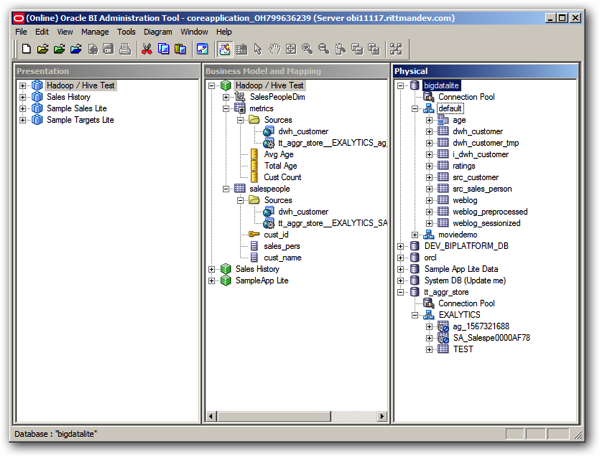Click the Auto layout icon at toolbar end
The height and width of the screenshot is (457, 600).
pos(396,49)
